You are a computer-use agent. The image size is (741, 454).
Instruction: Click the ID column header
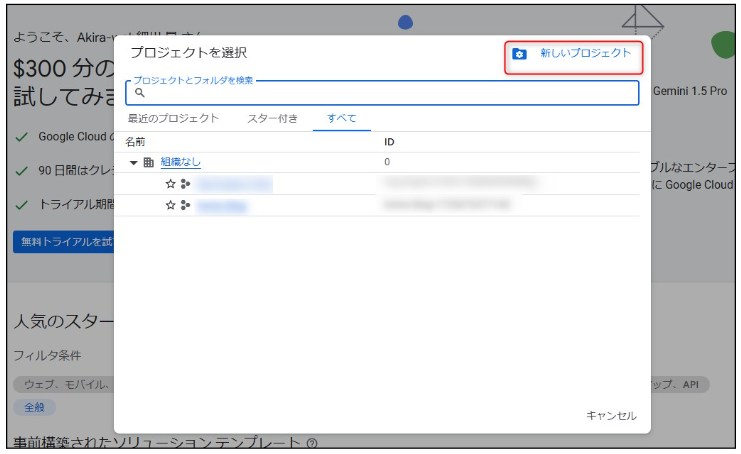[389, 142]
